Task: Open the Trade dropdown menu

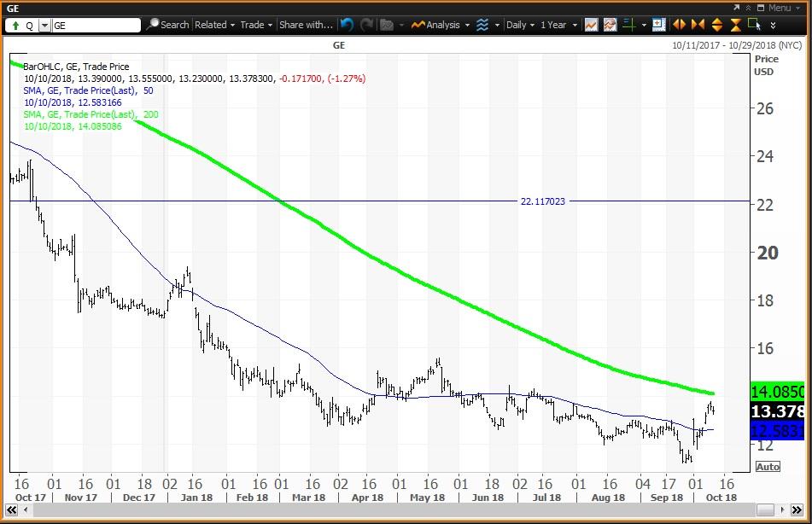Action: [256, 25]
